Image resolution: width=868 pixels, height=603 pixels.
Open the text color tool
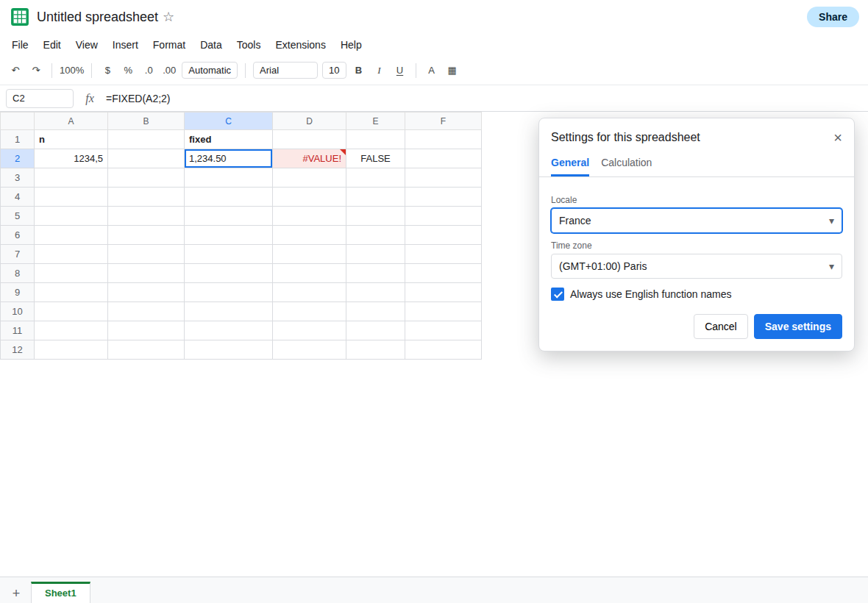[431, 71]
